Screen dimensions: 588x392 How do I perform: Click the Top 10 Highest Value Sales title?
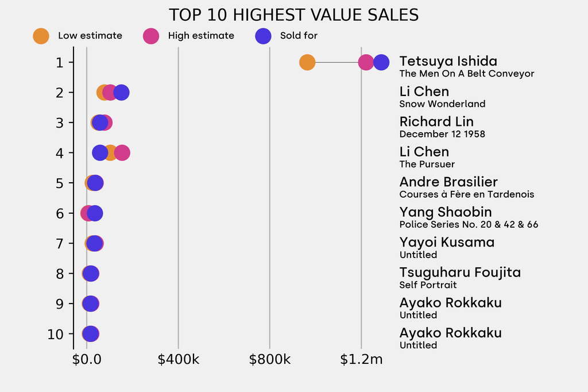(x=293, y=14)
